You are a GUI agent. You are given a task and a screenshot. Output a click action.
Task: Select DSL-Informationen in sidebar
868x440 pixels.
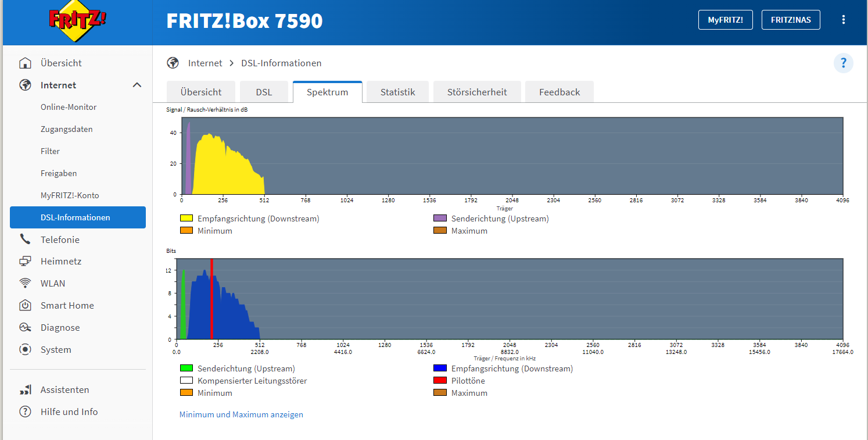(x=78, y=217)
